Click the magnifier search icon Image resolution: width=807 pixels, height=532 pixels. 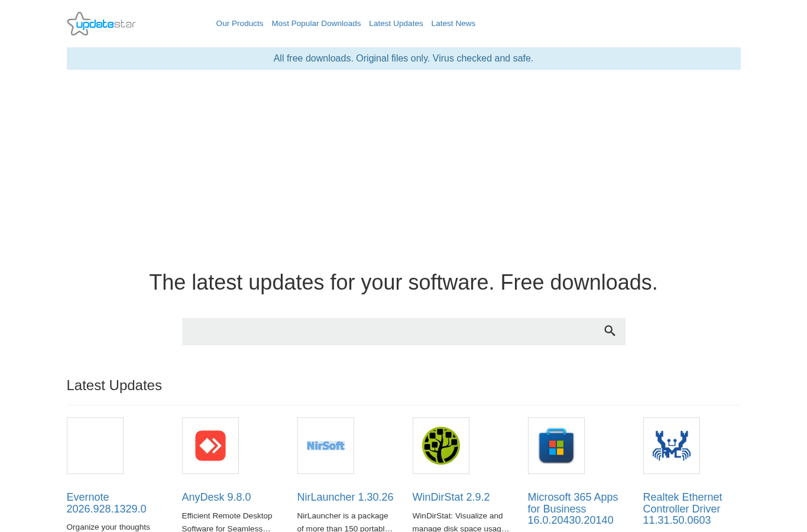[610, 331]
